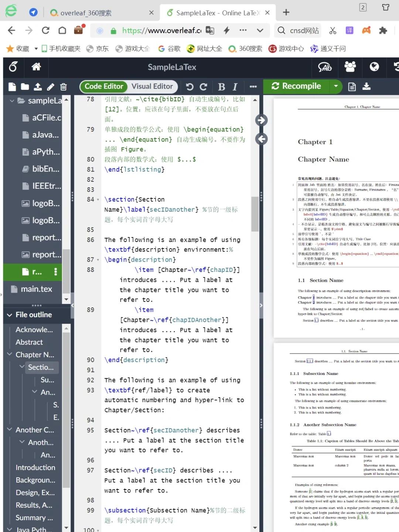Open 360搜索 bookmark
This screenshot has width=399, height=532.
pos(245,49)
